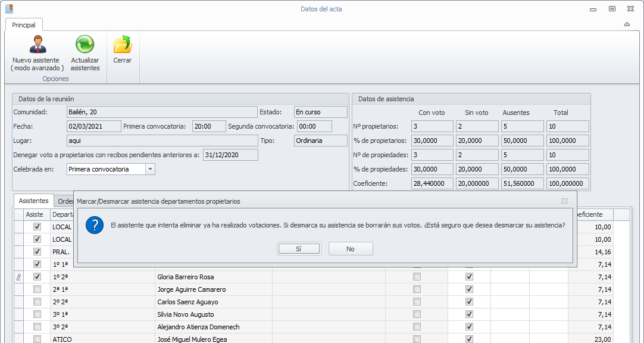
Task: Toggle Asiste checkbox for ATICO row
Action: pos(37,339)
